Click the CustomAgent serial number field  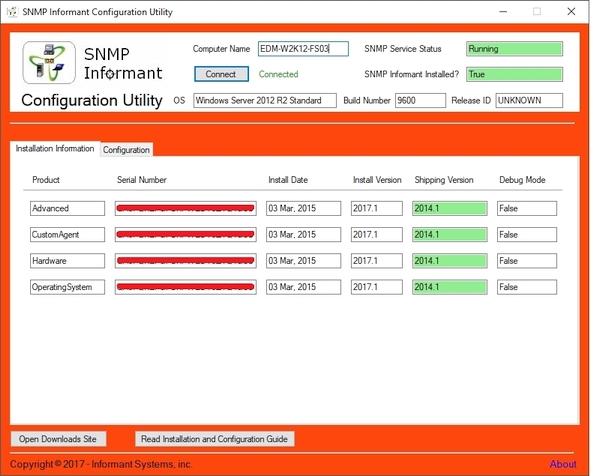tap(185, 234)
